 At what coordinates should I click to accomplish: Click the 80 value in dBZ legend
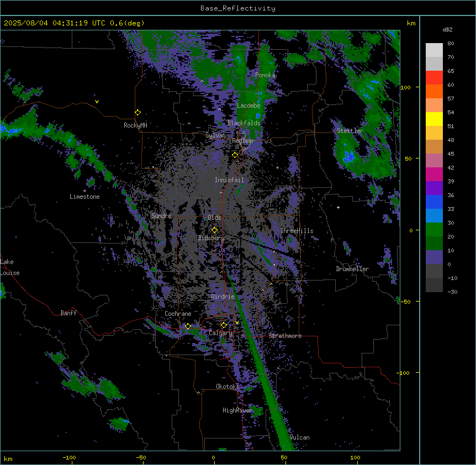click(x=451, y=44)
